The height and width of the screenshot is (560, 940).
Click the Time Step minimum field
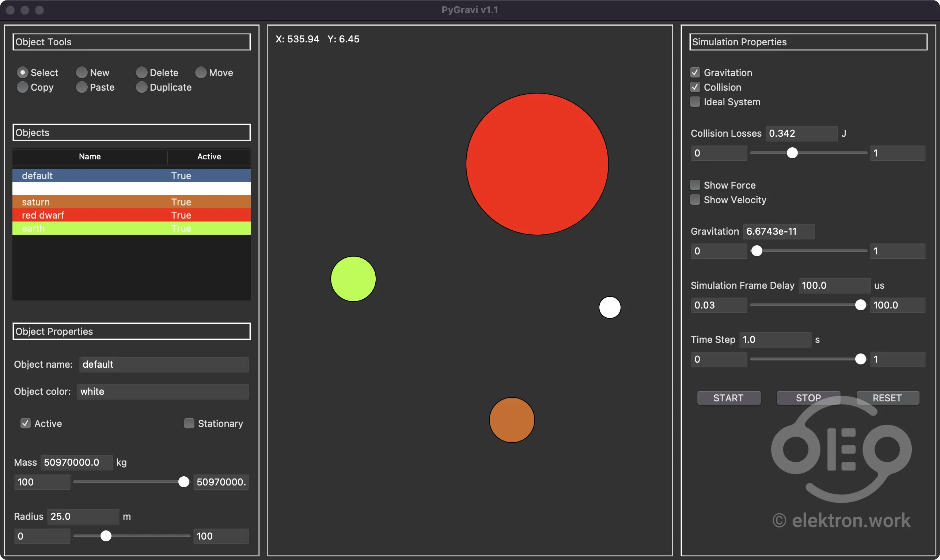tap(719, 359)
